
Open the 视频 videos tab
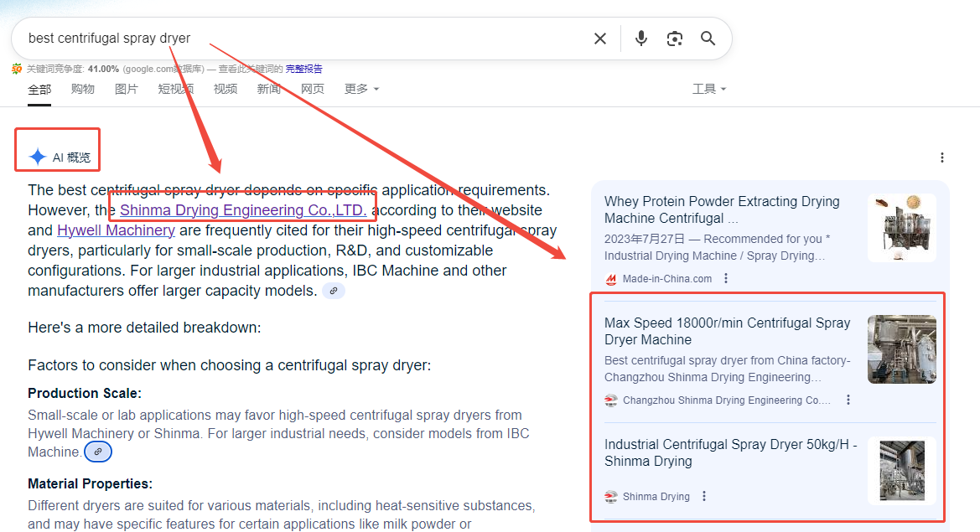coord(225,89)
